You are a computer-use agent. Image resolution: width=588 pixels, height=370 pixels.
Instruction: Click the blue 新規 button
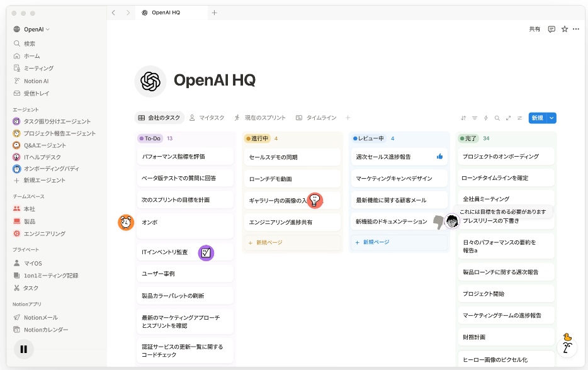(538, 118)
